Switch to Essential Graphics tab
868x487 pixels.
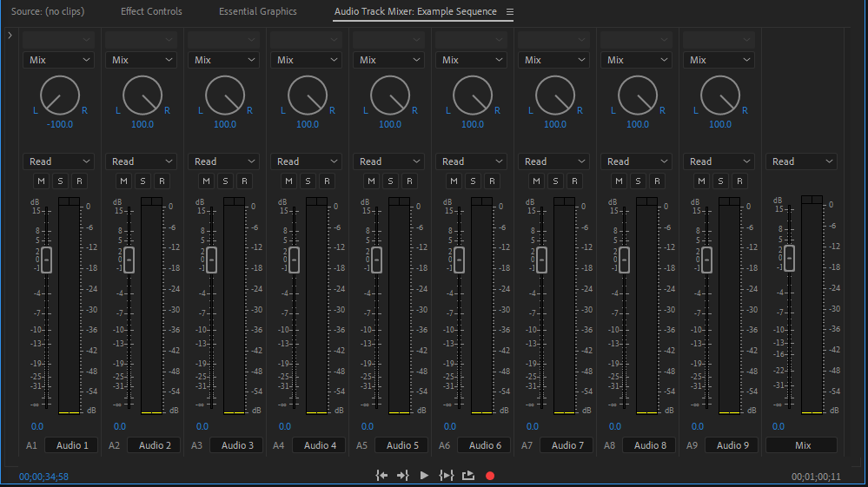pyautogui.click(x=257, y=11)
